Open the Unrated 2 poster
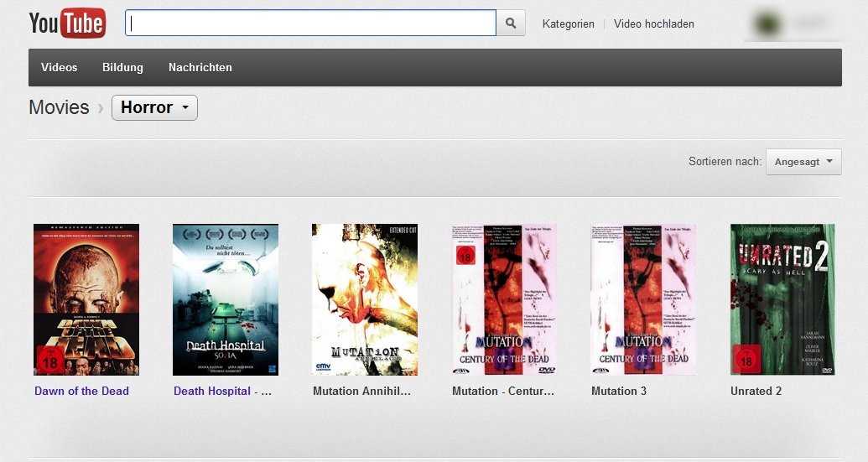Screen dimensions: 868x462 (x=782, y=300)
